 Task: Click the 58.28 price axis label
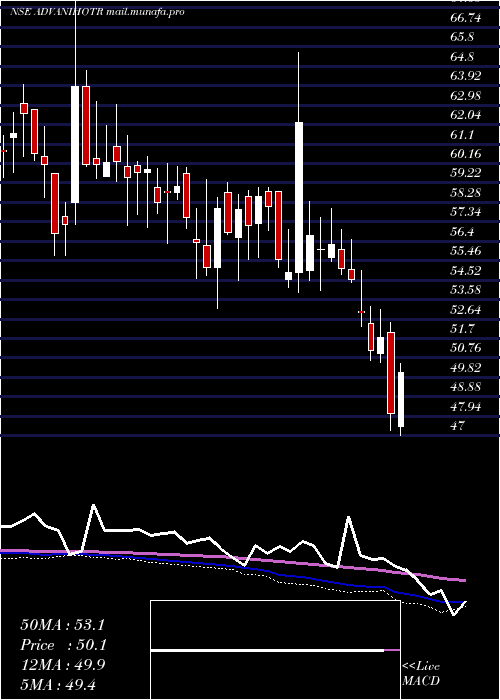point(466,193)
